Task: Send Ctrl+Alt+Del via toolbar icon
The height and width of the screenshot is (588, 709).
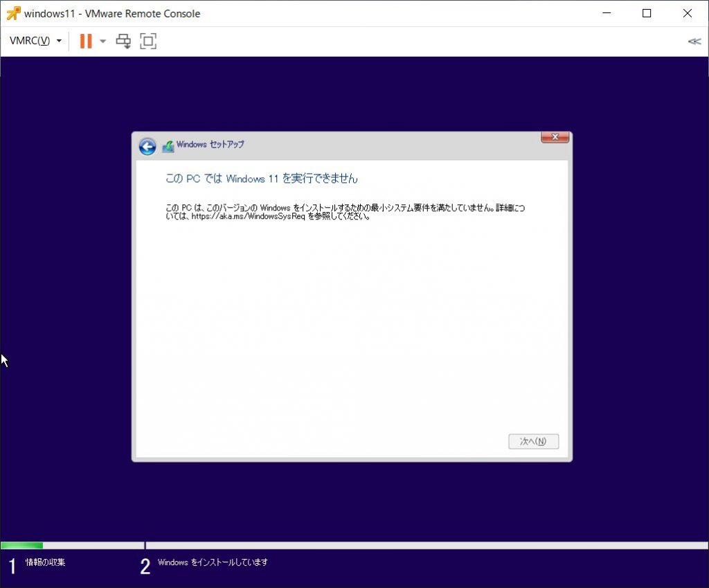Action: (123, 41)
